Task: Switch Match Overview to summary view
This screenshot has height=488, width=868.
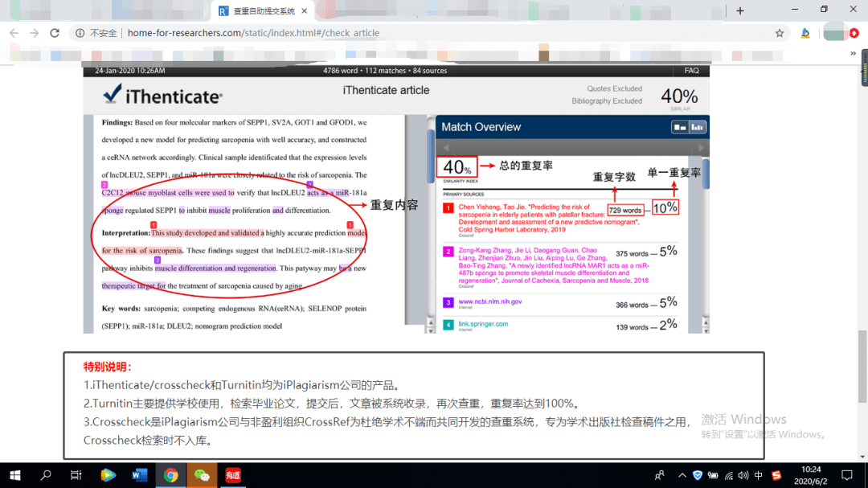Action: coord(680,127)
